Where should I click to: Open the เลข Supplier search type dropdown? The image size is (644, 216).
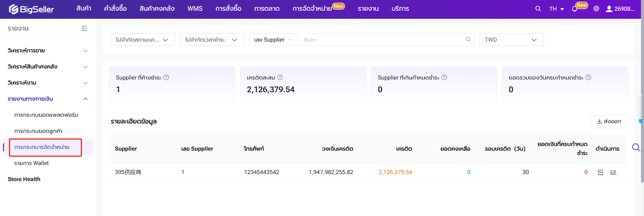(x=273, y=40)
